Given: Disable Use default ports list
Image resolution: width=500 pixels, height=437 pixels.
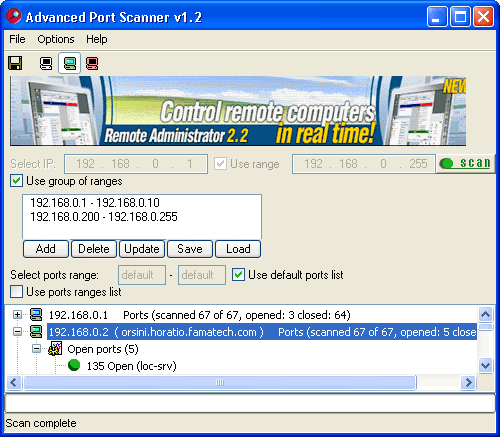Looking at the screenshot, I should click(x=238, y=275).
